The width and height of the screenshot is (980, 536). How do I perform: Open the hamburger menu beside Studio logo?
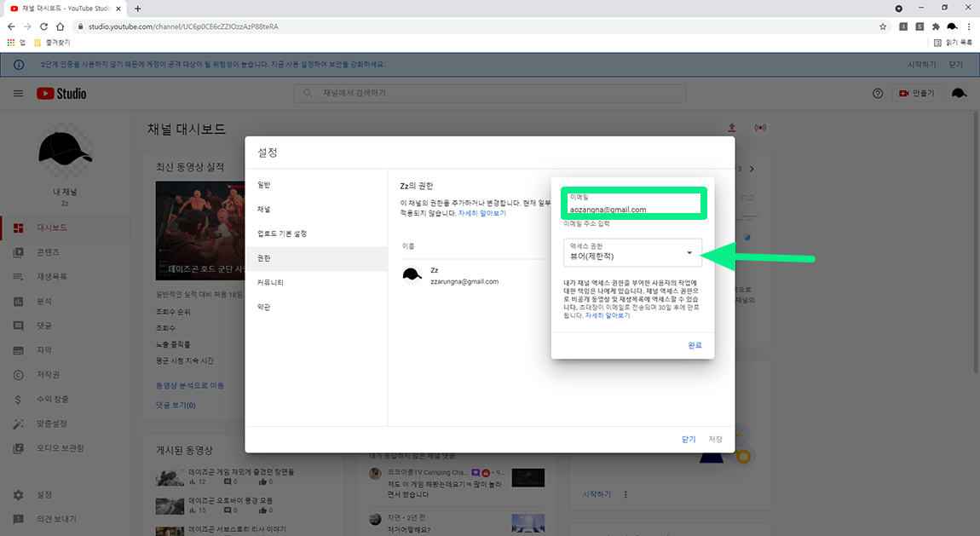pyautogui.click(x=18, y=93)
